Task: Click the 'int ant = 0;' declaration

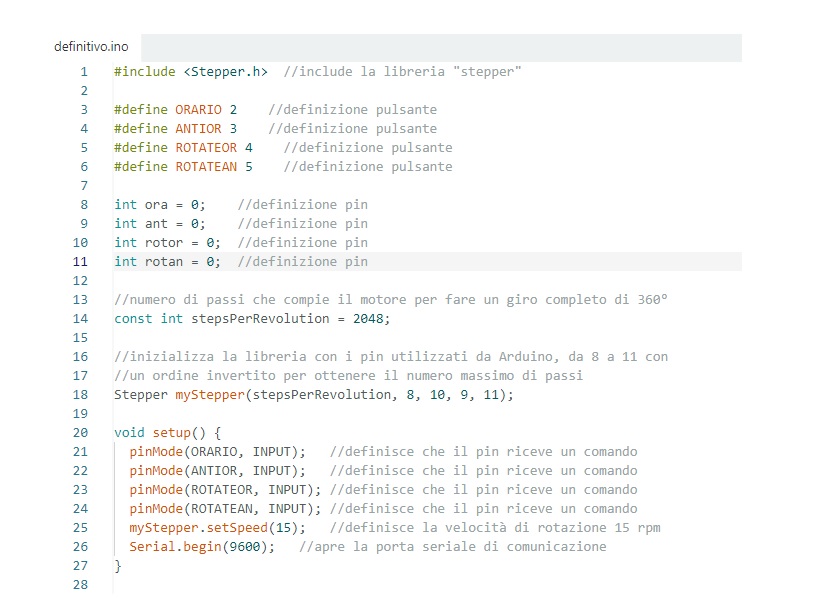Action: pyautogui.click(x=160, y=224)
